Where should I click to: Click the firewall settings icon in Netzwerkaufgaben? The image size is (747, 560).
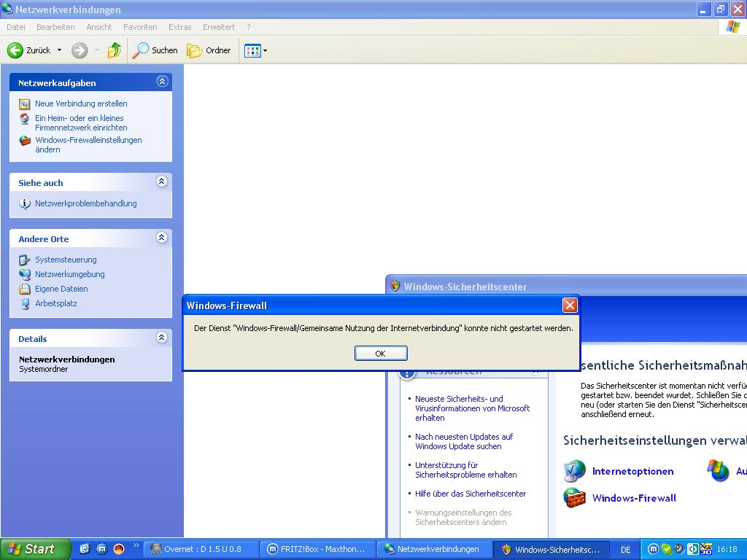click(24, 141)
